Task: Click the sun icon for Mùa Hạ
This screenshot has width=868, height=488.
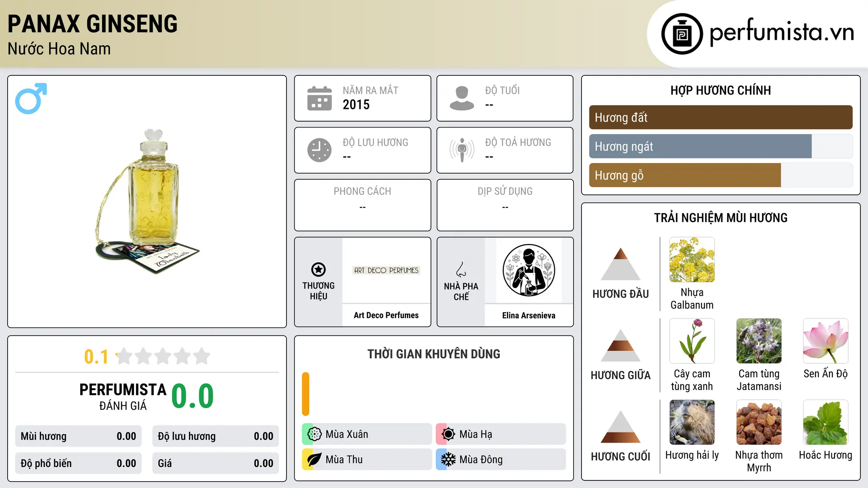Action: click(448, 434)
